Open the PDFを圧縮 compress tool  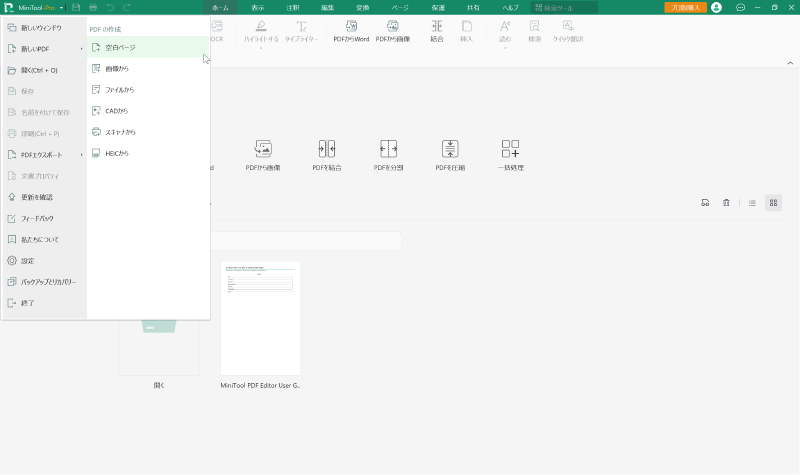pos(450,149)
